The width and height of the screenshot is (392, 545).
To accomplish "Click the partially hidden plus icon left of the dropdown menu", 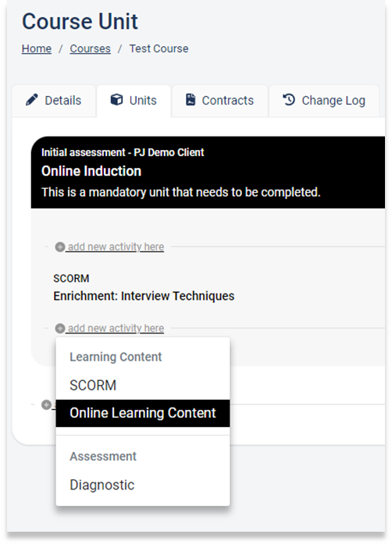I will tap(46, 405).
